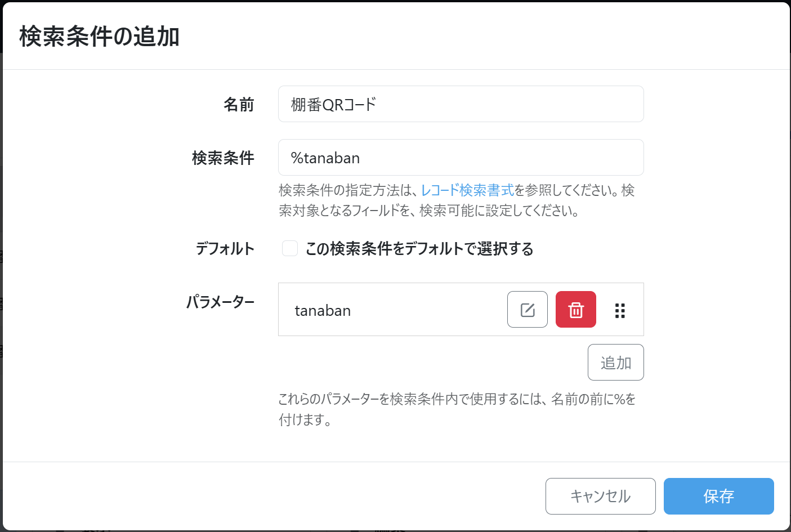Click the 'この検索条件をデフォルトで選択する' checkbox label

click(x=419, y=249)
